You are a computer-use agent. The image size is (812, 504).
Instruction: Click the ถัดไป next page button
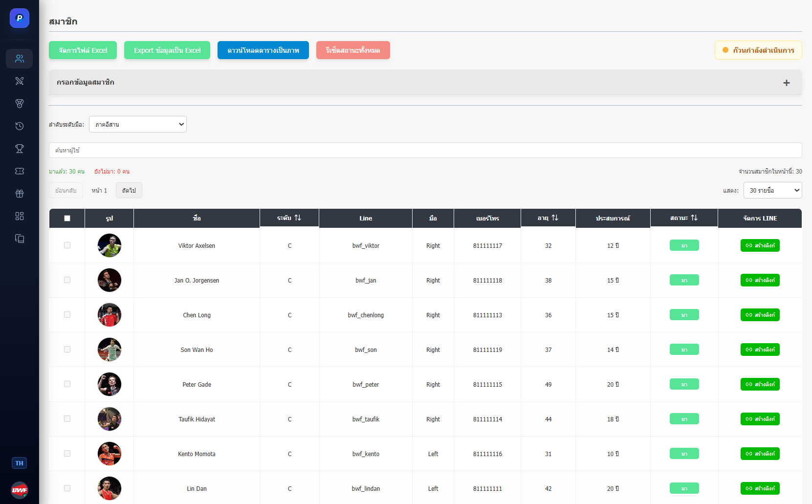[129, 190]
